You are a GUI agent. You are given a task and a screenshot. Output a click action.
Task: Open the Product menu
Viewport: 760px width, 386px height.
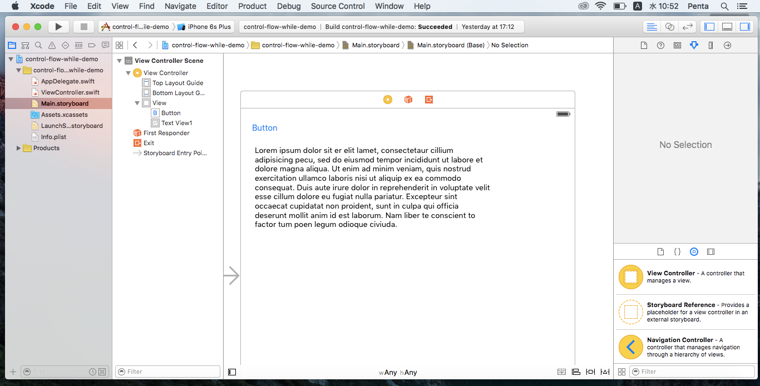pos(252,6)
